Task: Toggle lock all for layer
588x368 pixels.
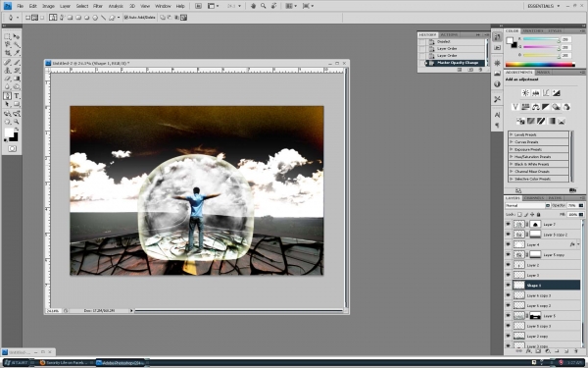Action: [x=538, y=214]
